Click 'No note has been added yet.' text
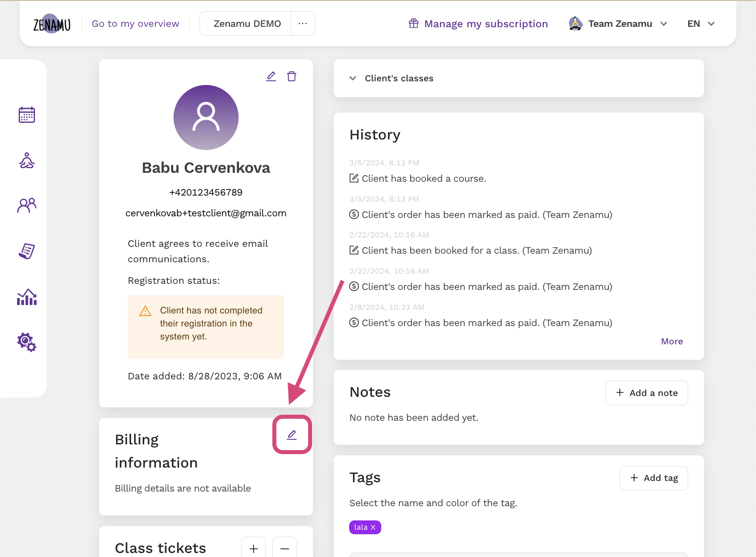 (x=414, y=418)
